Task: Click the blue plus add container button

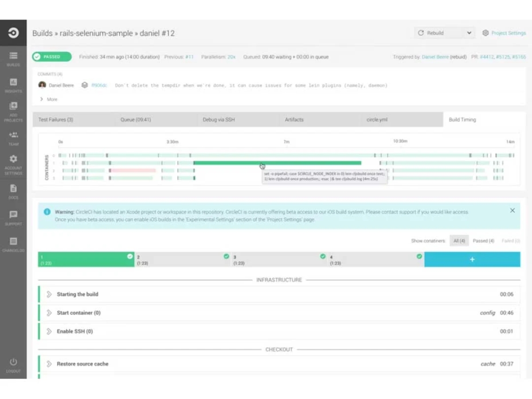Action: coord(472,259)
